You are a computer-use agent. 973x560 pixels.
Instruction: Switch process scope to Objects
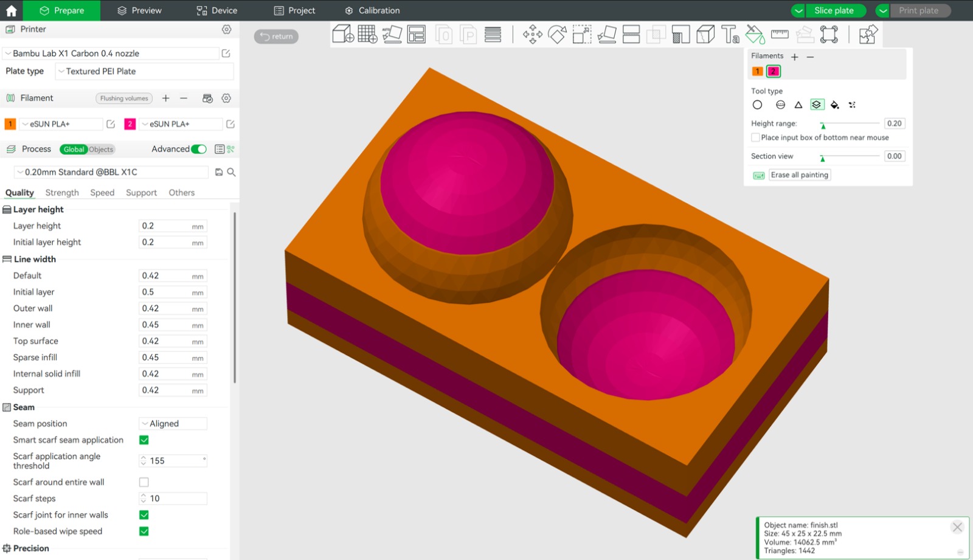tap(101, 150)
